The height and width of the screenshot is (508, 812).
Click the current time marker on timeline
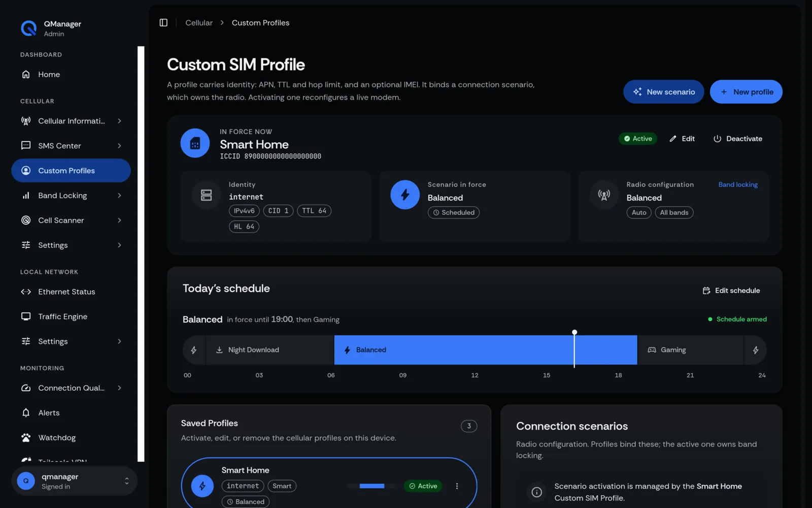[x=574, y=348]
